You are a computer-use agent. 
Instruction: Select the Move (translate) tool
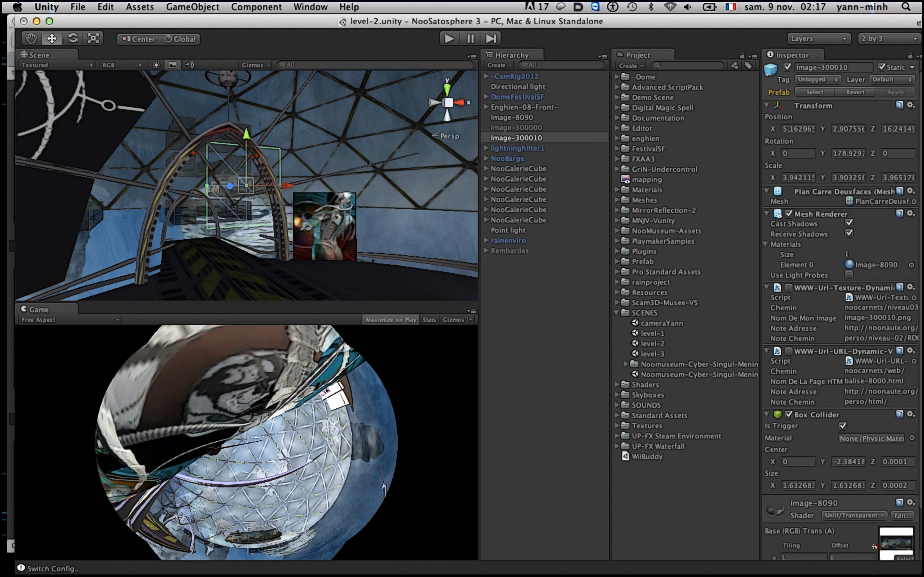[51, 38]
